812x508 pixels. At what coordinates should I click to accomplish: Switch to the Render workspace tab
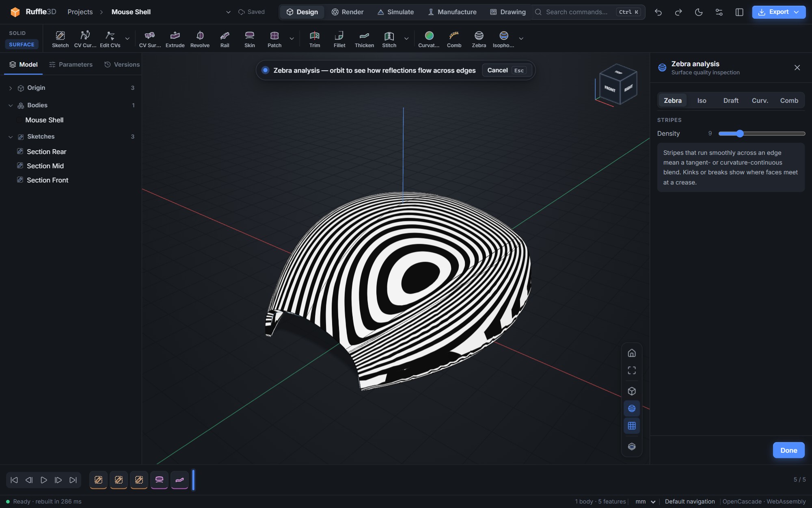(x=348, y=12)
